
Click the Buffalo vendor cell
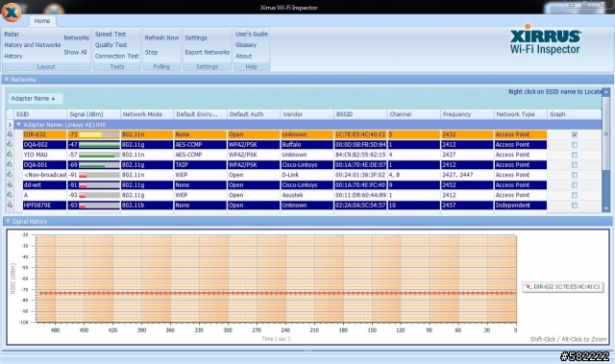point(307,145)
